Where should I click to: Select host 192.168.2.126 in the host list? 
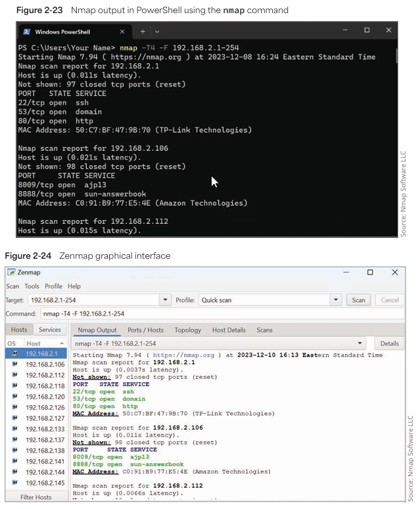tap(45, 407)
